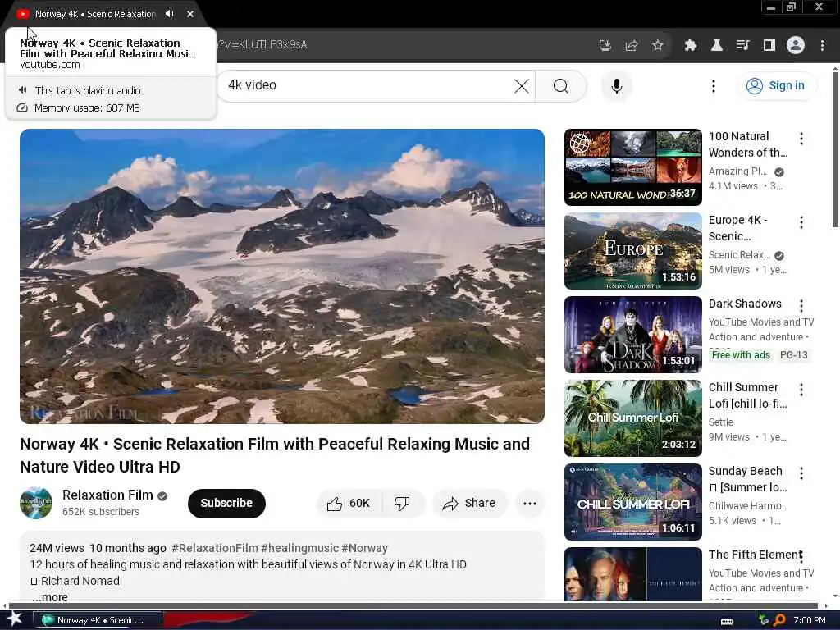Click the share page icon in address bar
The width and height of the screenshot is (840, 630).
pos(631,46)
